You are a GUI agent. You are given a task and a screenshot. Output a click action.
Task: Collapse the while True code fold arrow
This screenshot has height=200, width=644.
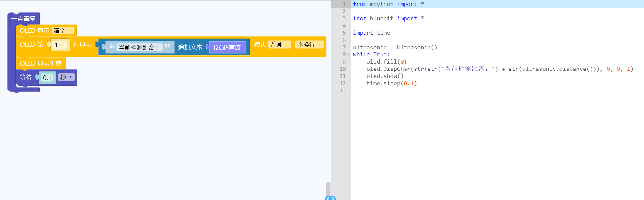click(x=349, y=54)
